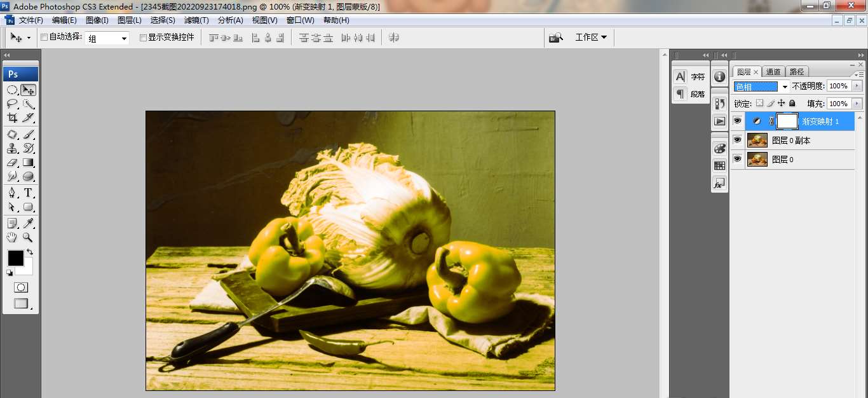This screenshot has height=398, width=868.
Task: Activate the Zoom magnifier tool
Action: (x=29, y=237)
